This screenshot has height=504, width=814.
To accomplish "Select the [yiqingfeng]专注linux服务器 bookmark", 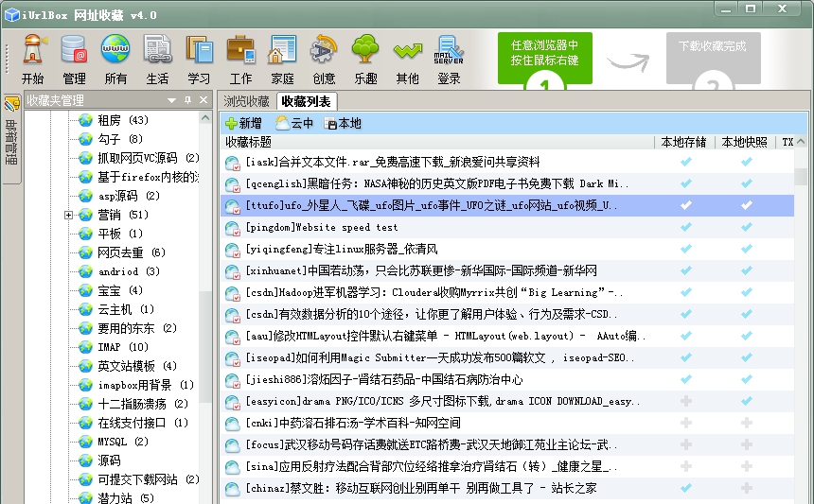I will tap(341, 249).
